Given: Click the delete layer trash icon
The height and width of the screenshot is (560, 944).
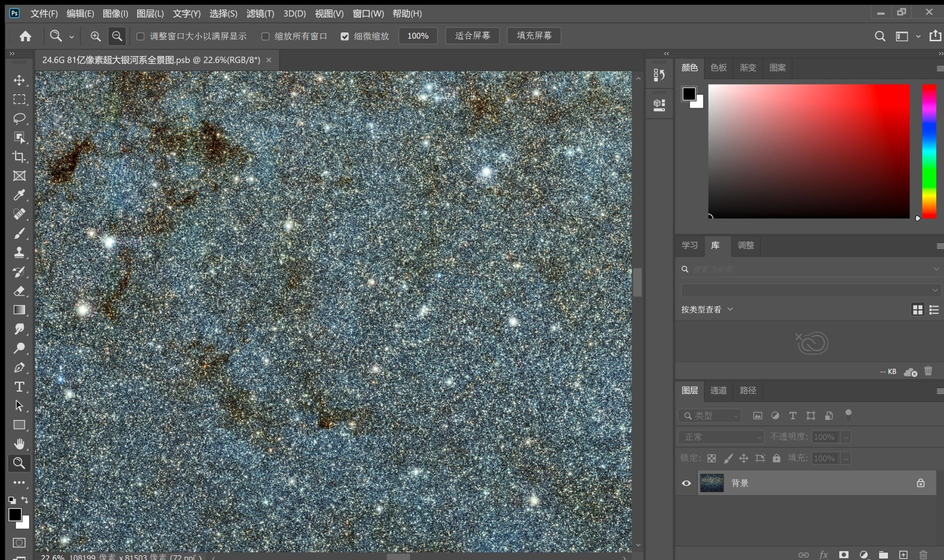Looking at the screenshot, I should tap(923, 555).
